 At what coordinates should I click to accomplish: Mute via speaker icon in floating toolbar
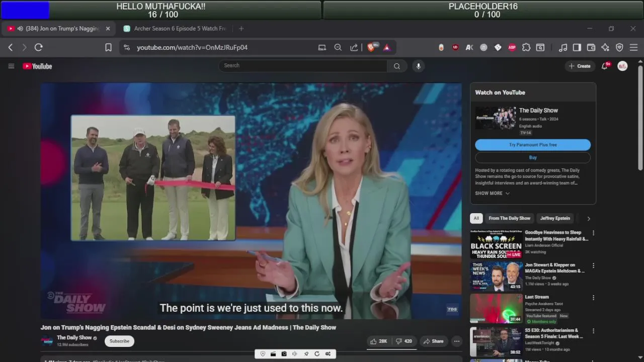coord(295,354)
